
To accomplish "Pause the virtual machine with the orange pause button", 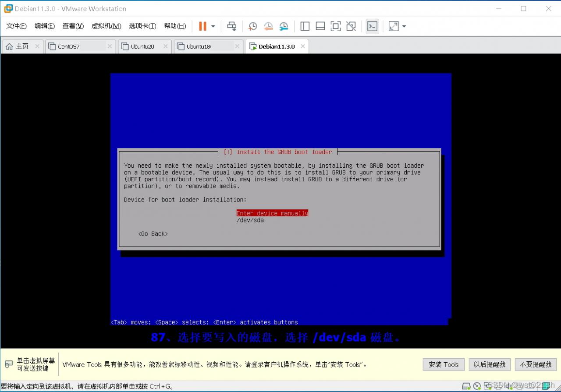I will (202, 26).
